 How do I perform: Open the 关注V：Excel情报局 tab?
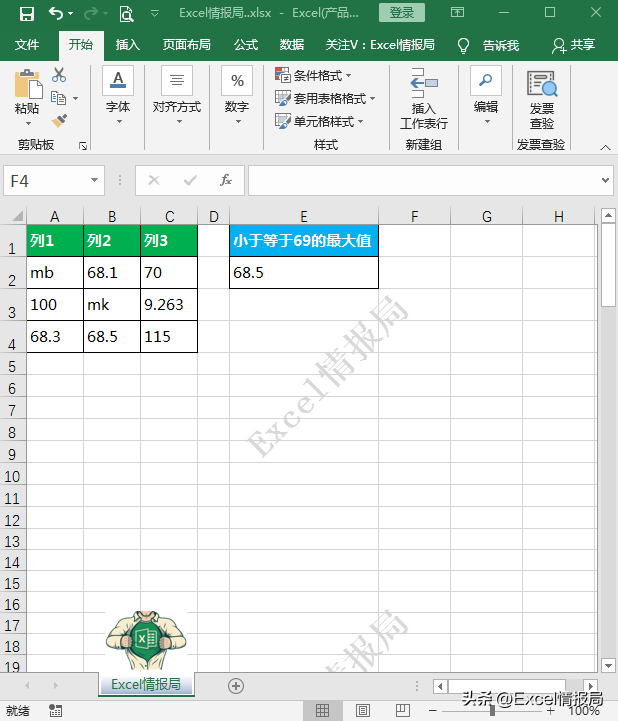(380, 45)
